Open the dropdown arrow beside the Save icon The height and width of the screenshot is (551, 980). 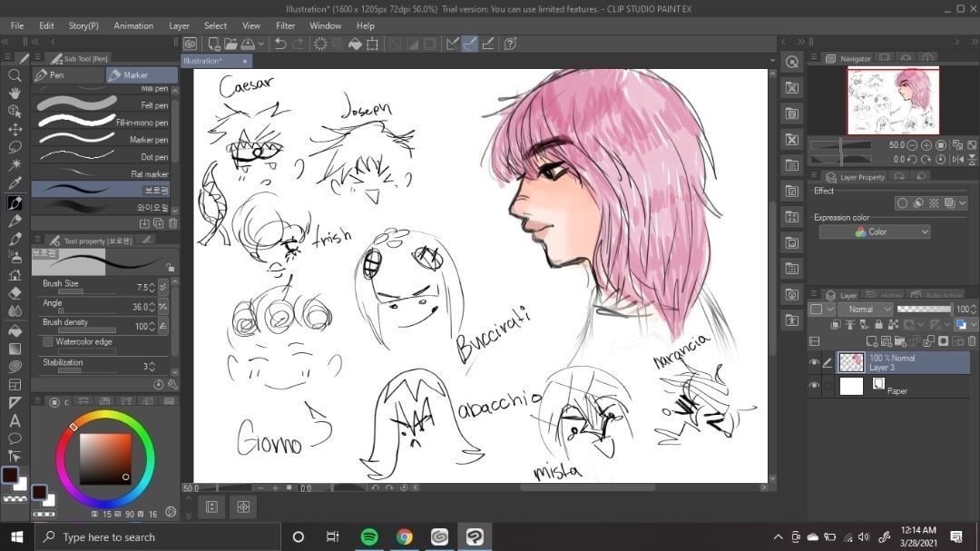tap(261, 44)
